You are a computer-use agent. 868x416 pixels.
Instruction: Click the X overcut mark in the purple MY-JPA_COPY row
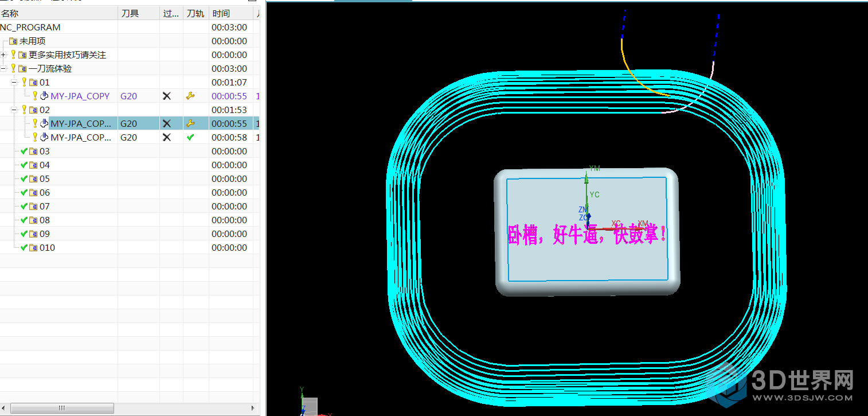pyautogui.click(x=167, y=96)
